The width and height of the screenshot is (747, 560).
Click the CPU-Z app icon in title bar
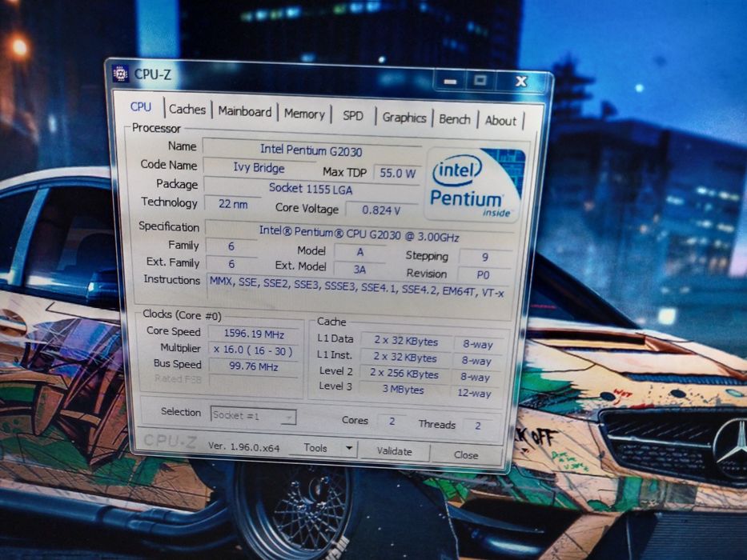[121, 74]
